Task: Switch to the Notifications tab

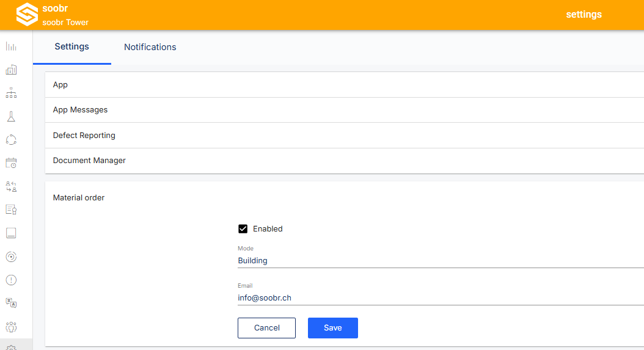Action: point(150,47)
